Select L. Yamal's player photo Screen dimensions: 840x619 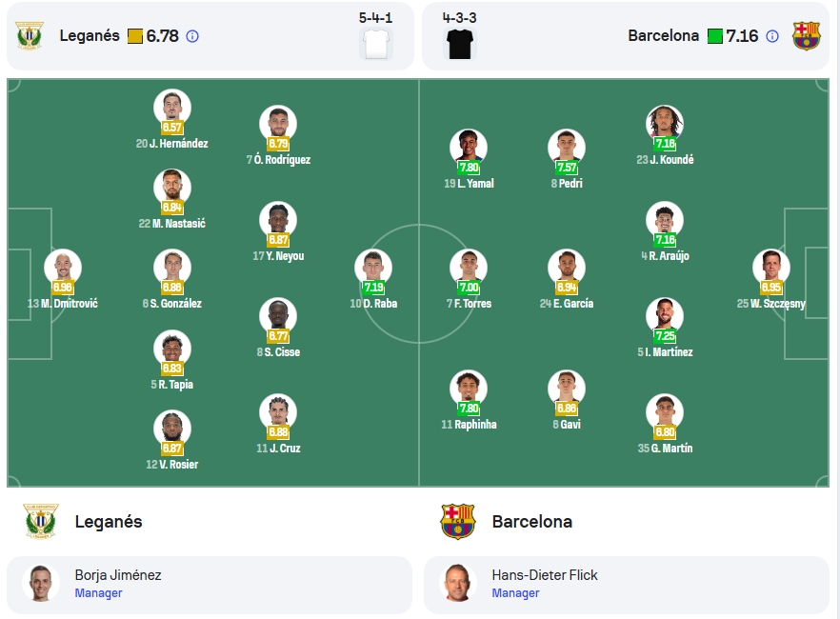click(x=469, y=148)
